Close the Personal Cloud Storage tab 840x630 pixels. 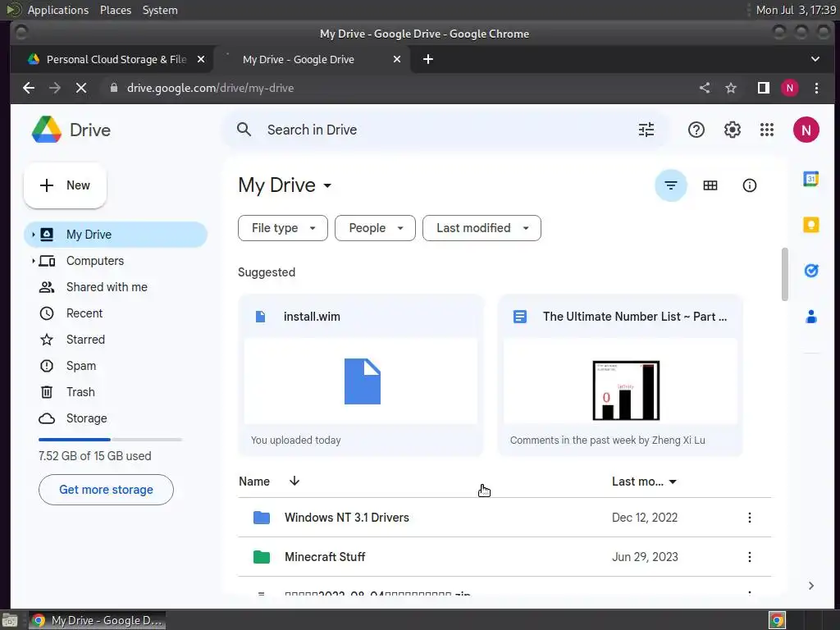201,59
